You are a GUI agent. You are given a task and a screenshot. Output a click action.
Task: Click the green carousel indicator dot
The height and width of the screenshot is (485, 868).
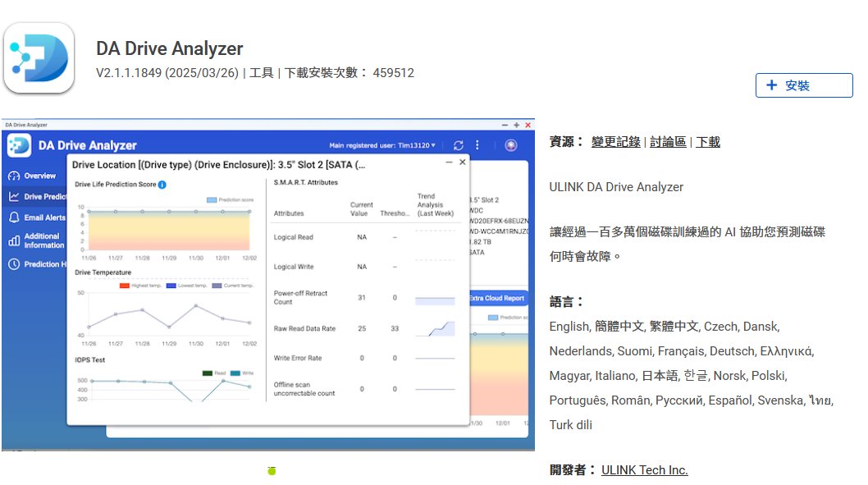click(272, 470)
